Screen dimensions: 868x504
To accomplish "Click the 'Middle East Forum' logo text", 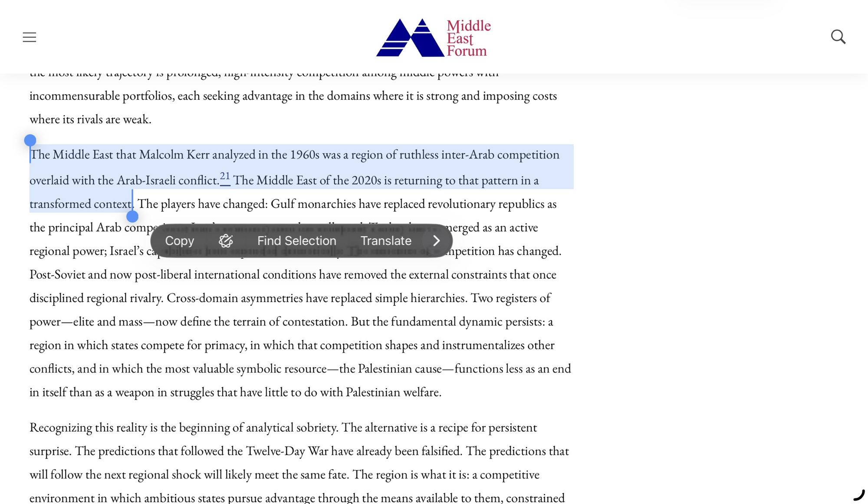I will coord(468,38).
